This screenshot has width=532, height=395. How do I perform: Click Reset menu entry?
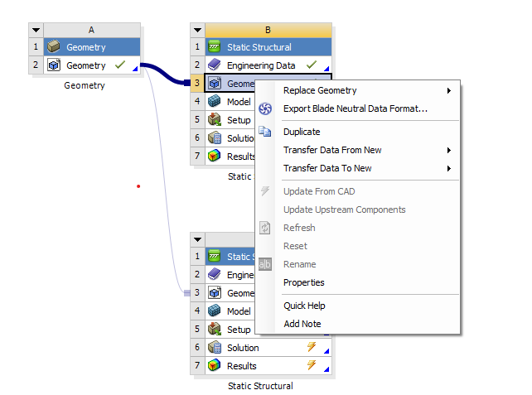[x=358, y=246]
